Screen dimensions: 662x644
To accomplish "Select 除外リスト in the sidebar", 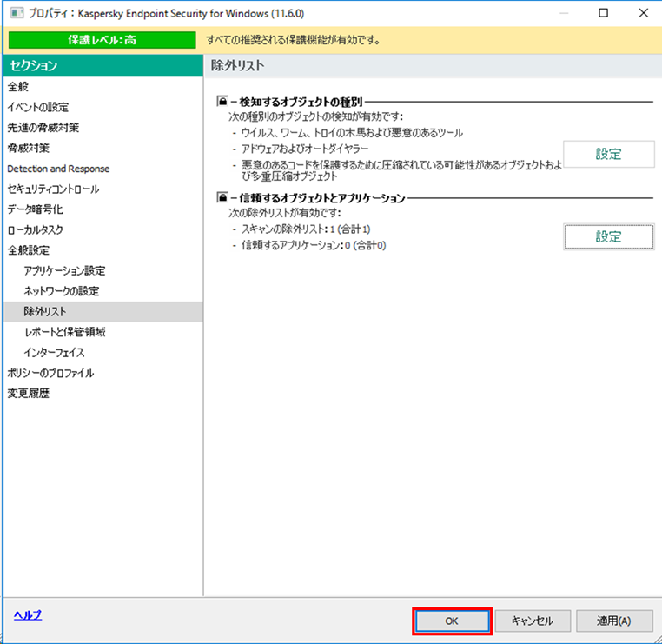I will pos(103,312).
